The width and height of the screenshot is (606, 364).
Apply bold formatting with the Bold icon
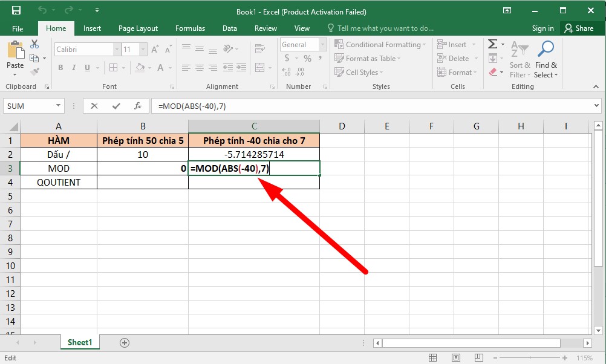pos(60,67)
